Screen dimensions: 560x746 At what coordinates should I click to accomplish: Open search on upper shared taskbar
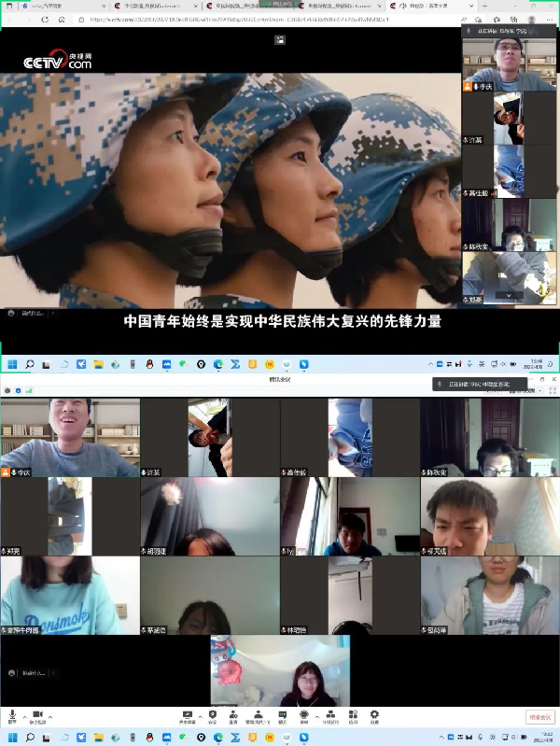click(30, 364)
